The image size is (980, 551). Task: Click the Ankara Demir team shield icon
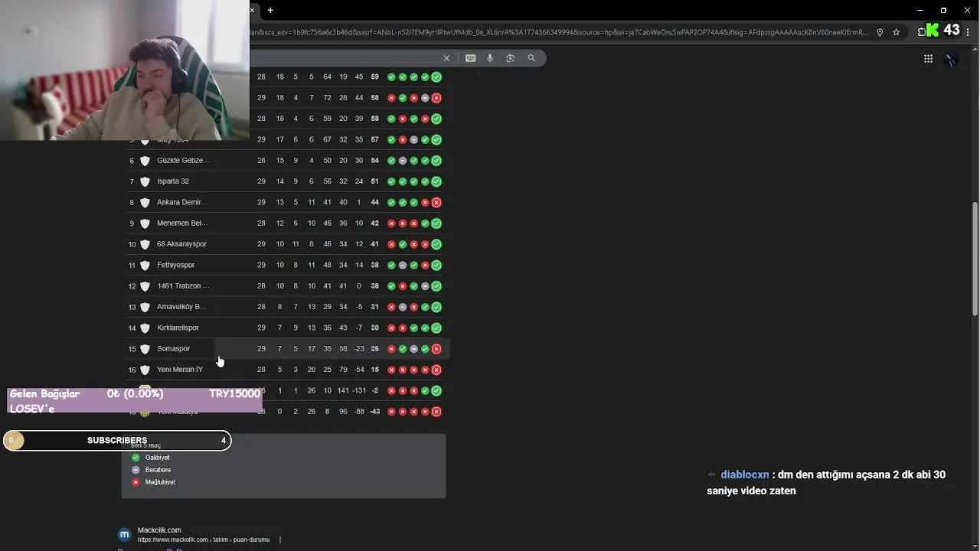[145, 202]
